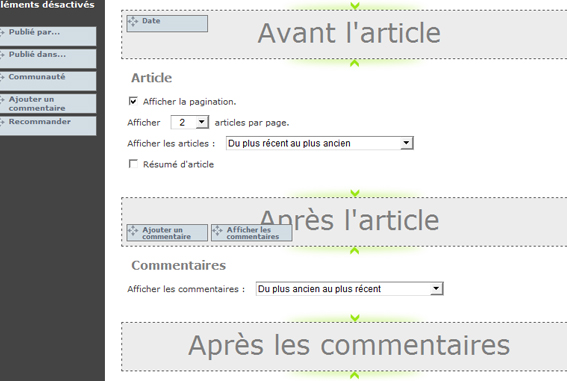The width and height of the screenshot is (567, 381).
Task: Click the move icon on Afficher les commentaires block
Action: pyautogui.click(x=217, y=231)
